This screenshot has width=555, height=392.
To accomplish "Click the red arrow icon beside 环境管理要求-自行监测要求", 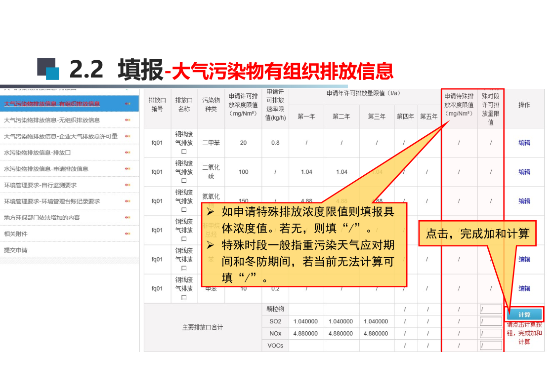I will [128, 185].
